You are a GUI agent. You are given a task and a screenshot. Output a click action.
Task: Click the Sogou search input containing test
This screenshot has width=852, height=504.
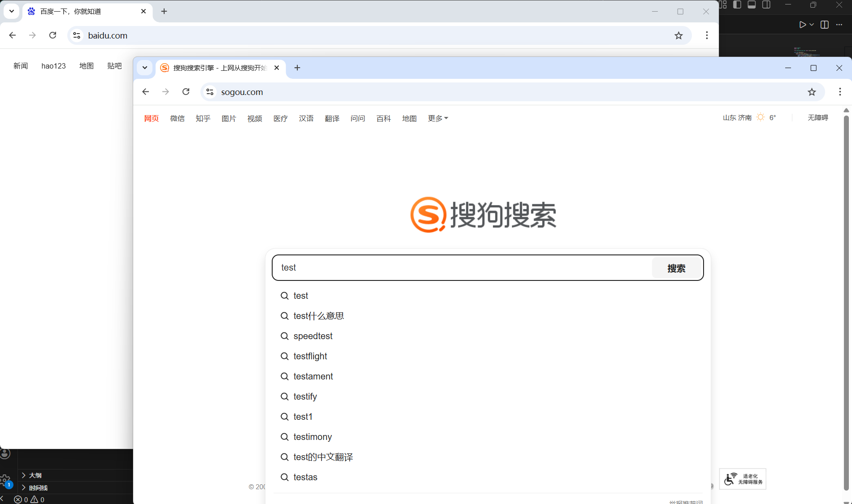point(462,267)
